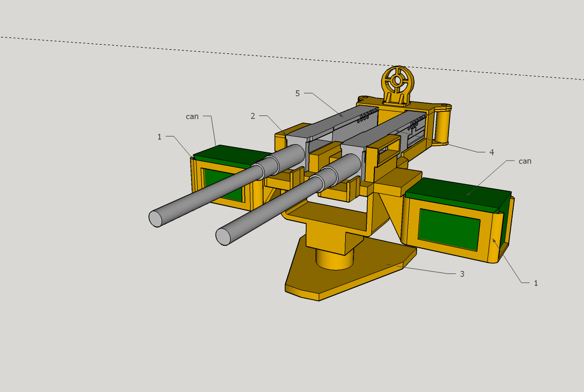Viewport: 584px width, 392px height.
Task: Select the green top of right ammo can
Action: pyautogui.click(x=458, y=195)
